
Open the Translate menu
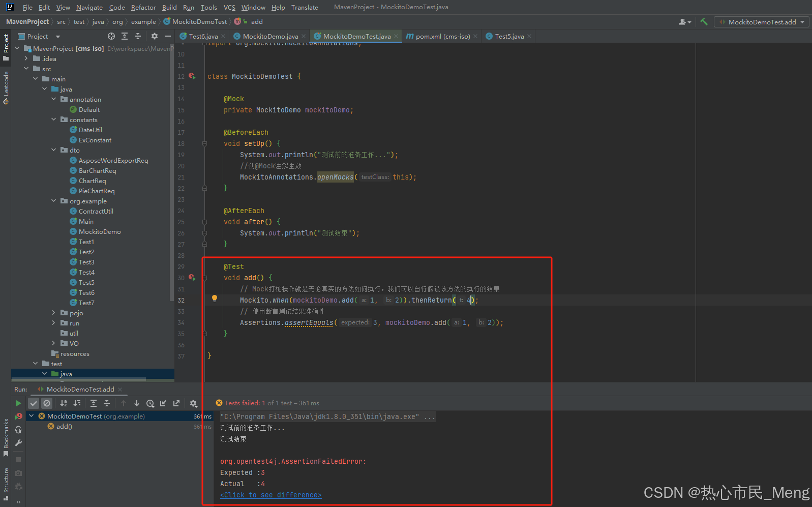[305, 8]
